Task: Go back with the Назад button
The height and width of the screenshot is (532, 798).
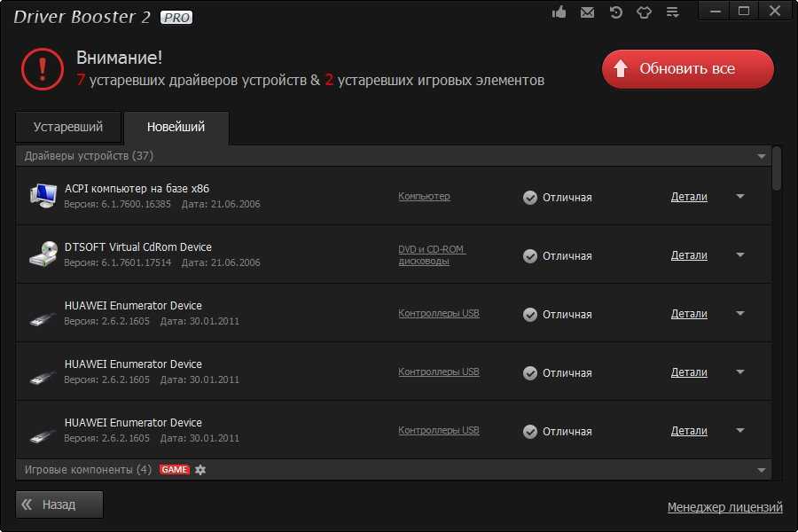Action: tap(59, 505)
